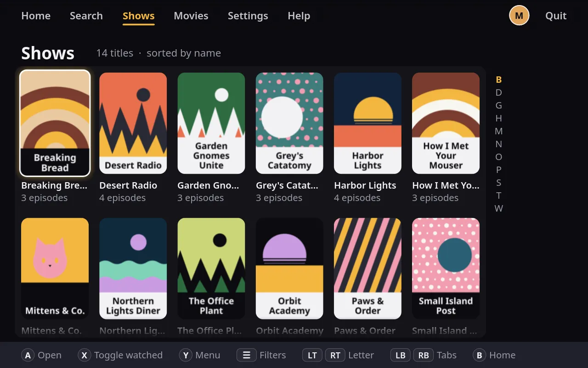This screenshot has height=368, width=588.
Task: Select the Small Island Post poster
Action: coord(446,269)
